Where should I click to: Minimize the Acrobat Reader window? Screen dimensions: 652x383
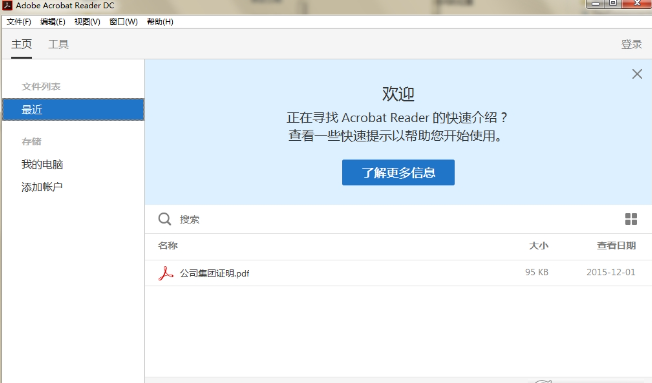595,4
